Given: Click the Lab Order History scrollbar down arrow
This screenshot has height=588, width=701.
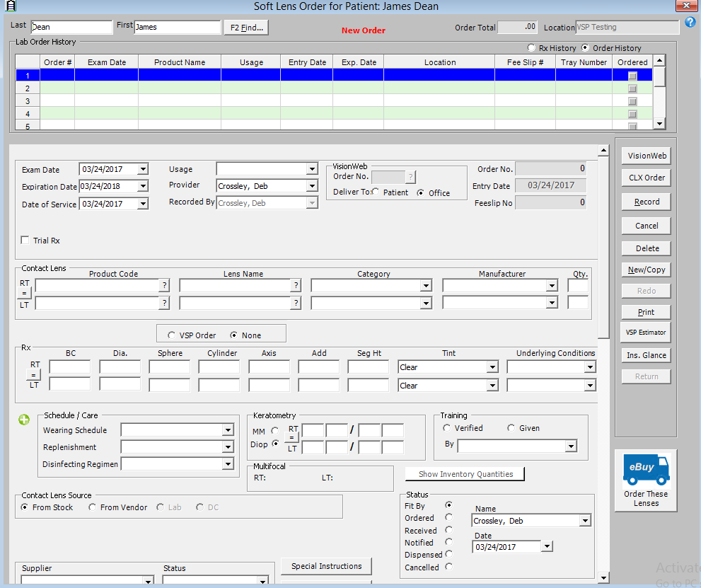Looking at the screenshot, I should tap(659, 124).
